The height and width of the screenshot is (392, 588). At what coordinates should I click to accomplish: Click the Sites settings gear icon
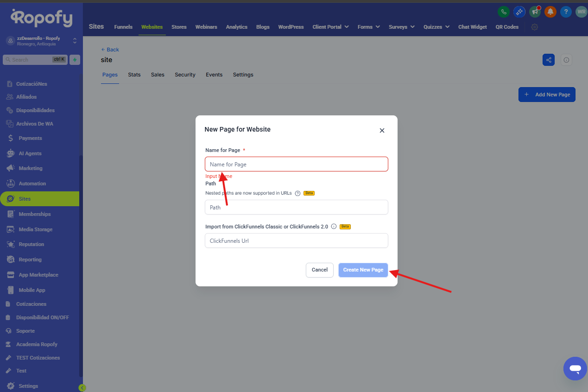[535, 27]
